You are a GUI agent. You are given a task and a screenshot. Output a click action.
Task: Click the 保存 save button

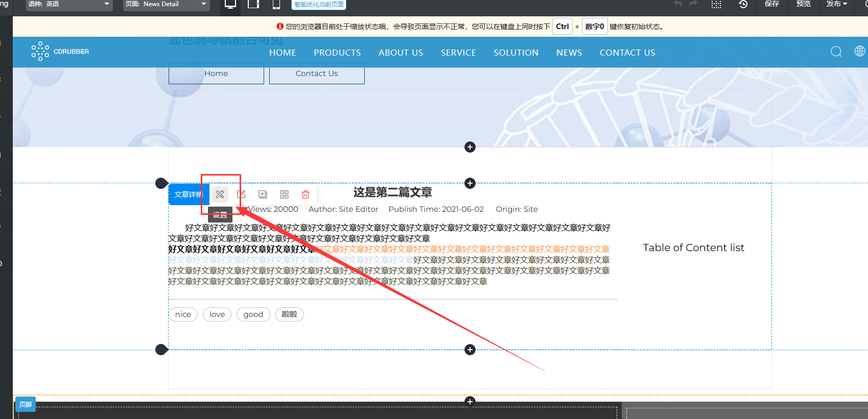[771, 4]
